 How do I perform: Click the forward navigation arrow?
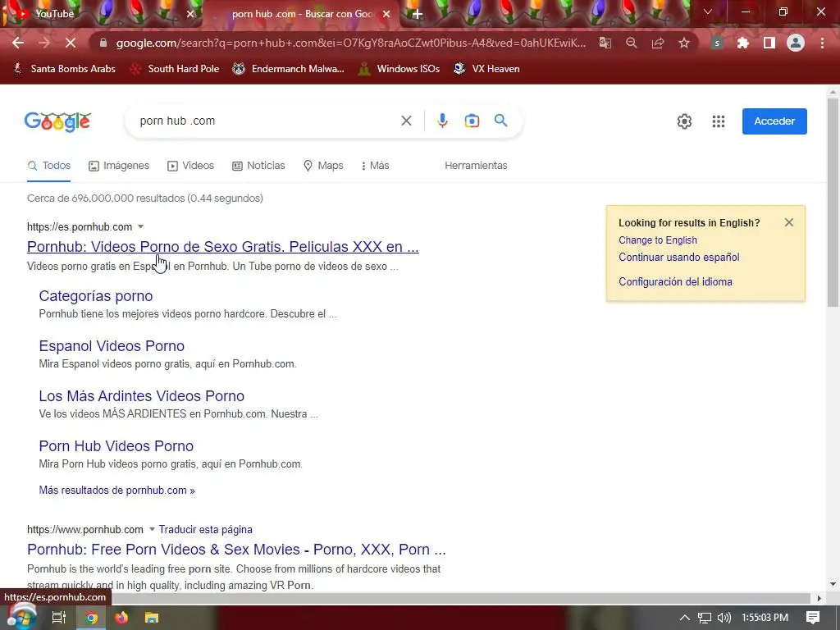point(44,43)
